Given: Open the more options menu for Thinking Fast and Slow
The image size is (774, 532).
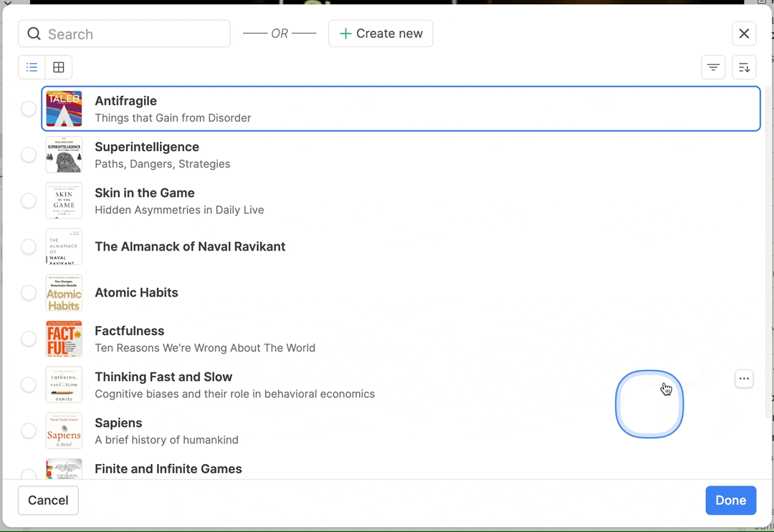Looking at the screenshot, I should (x=744, y=379).
